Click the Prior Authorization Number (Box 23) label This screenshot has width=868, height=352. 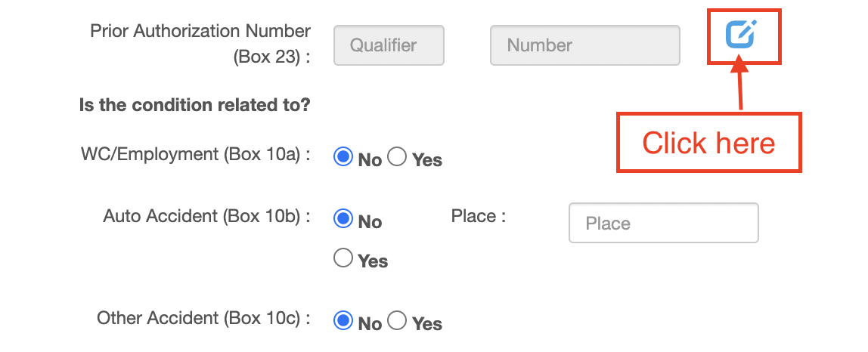(x=200, y=45)
